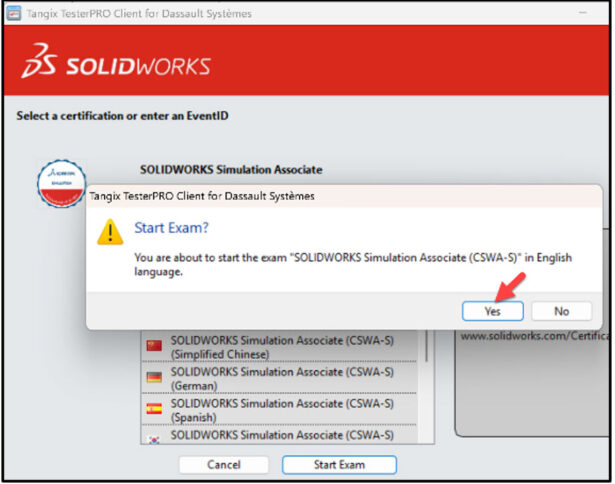Select the Korean flag icon entry

[154, 440]
